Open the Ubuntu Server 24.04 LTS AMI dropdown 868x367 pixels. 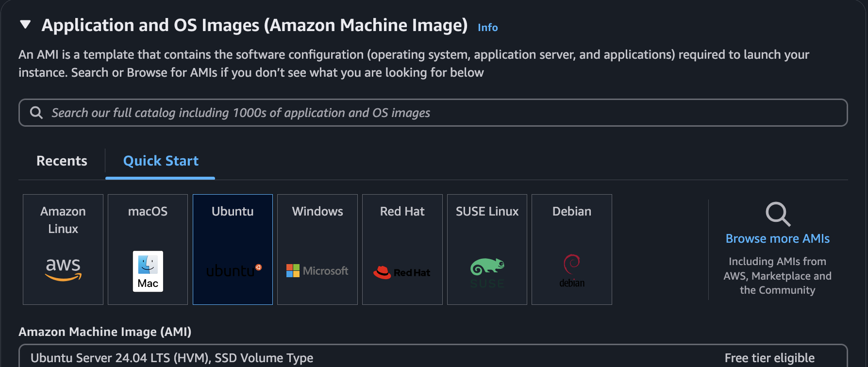(x=433, y=356)
